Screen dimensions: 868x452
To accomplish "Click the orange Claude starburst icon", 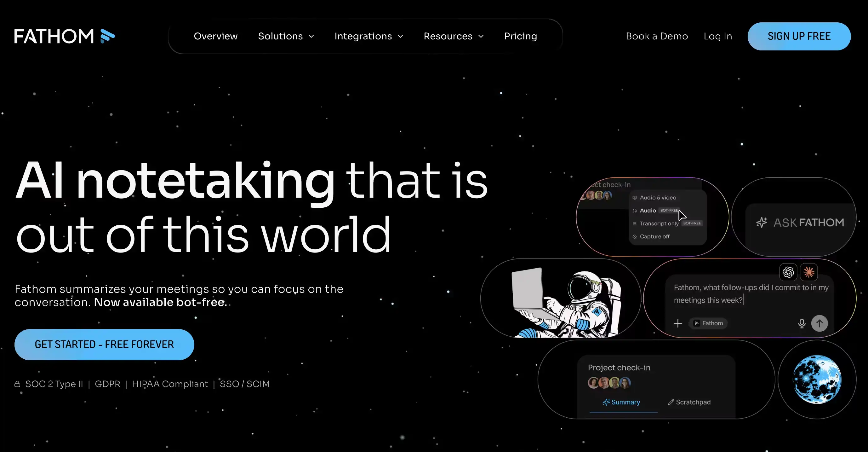I will (809, 272).
